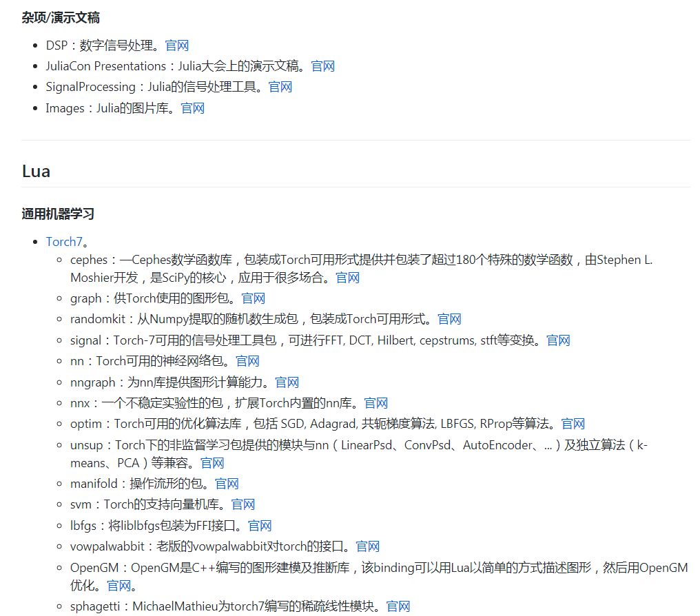Screen dimensions: 700x616
Task: Open the Torch7 link
Action: (x=64, y=242)
